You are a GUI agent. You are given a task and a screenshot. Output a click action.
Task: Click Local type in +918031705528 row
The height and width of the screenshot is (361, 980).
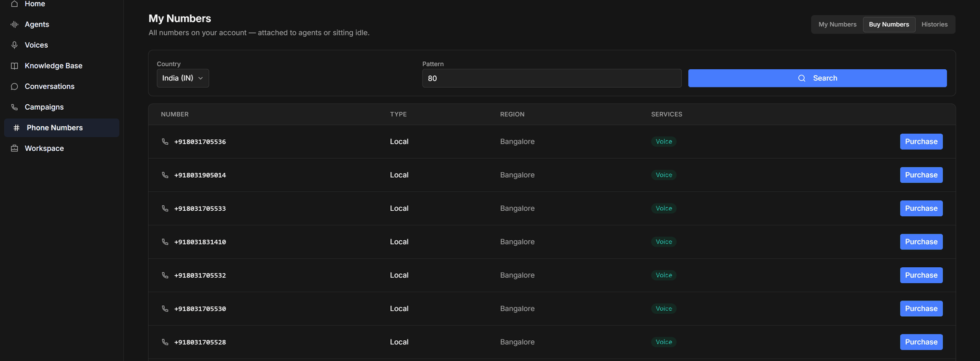pyautogui.click(x=399, y=342)
